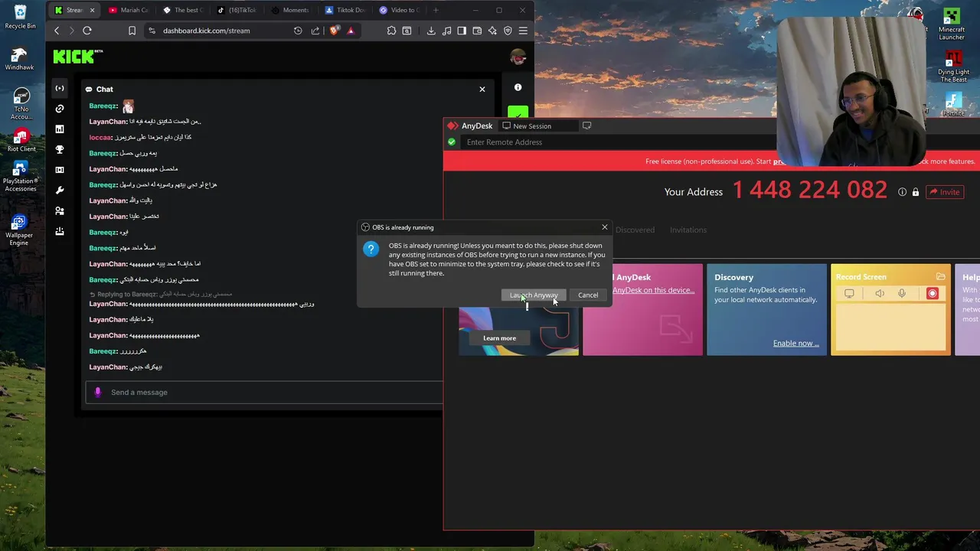Open the Brave wallet icon

pos(477,31)
